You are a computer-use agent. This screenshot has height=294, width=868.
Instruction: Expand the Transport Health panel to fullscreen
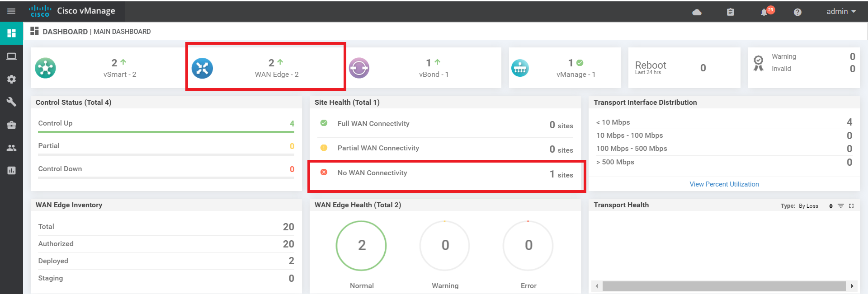pyautogui.click(x=851, y=206)
